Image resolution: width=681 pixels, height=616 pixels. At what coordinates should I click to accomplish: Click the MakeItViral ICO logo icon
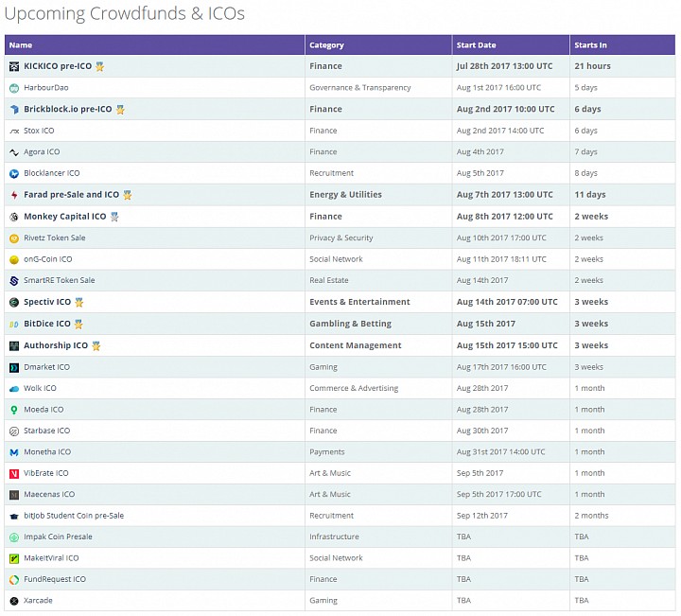tap(14, 558)
